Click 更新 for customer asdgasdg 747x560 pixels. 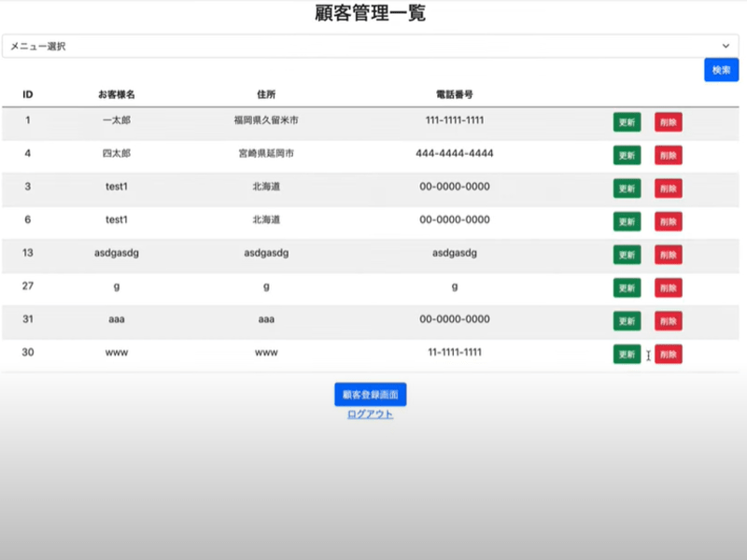click(x=627, y=255)
